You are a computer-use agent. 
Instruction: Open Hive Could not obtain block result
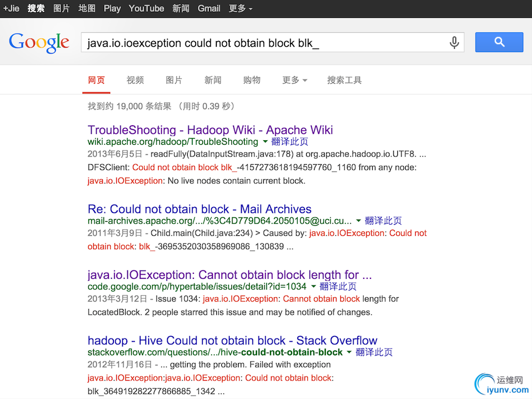click(x=232, y=341)
